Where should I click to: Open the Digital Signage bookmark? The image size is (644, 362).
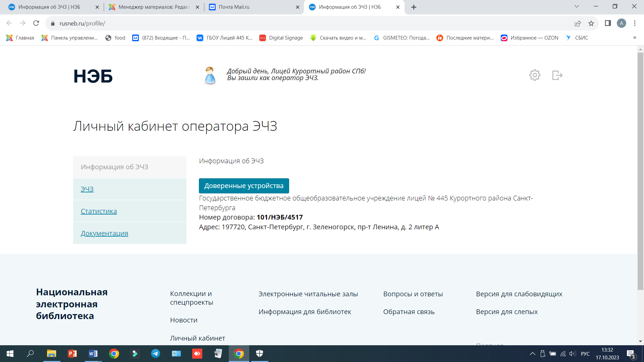[281, 38]
